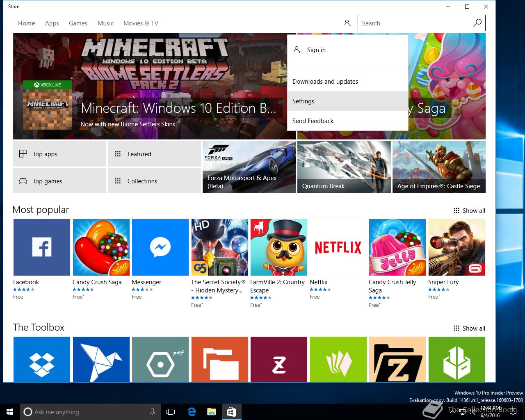
Task: Select Sign in from the account menu
Action: click(x=348, y=50)
